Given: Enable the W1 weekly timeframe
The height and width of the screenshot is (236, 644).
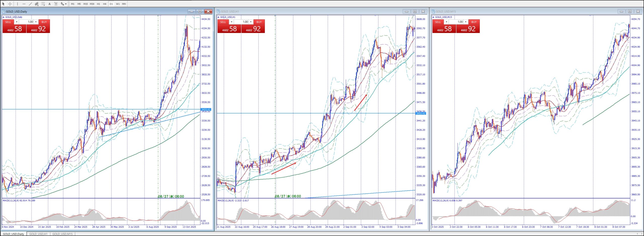Looking at the screenshot, I should tap(118, 4).
